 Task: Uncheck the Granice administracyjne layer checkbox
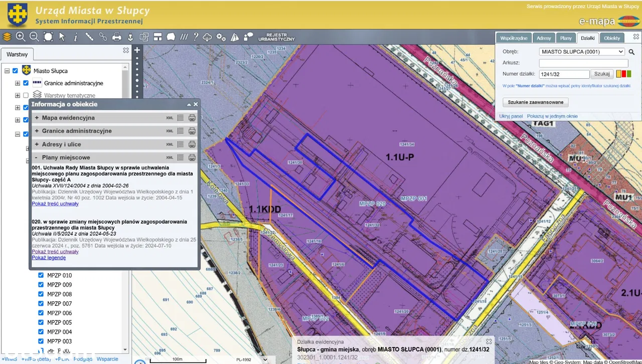(26, 83)
